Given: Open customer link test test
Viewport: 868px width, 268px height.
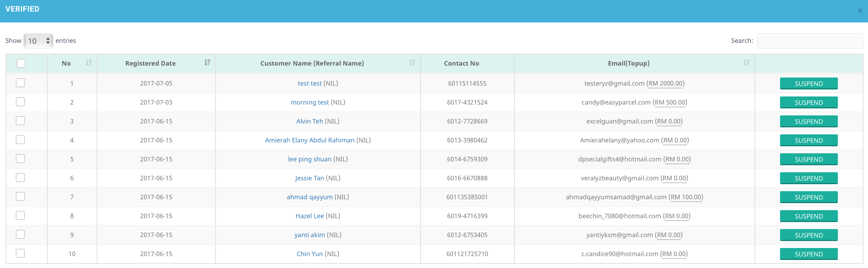Looking at the screenshot, I should point(309,83).
